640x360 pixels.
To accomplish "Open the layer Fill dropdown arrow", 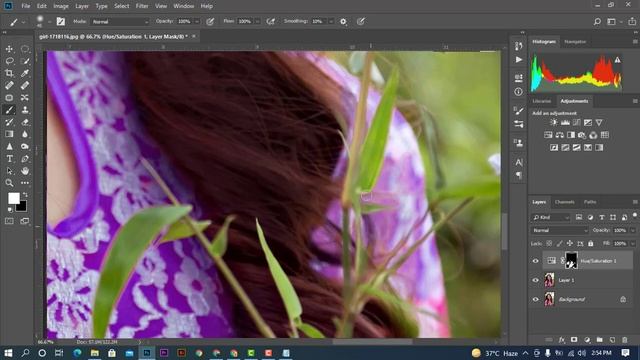I will click(633, 243).
